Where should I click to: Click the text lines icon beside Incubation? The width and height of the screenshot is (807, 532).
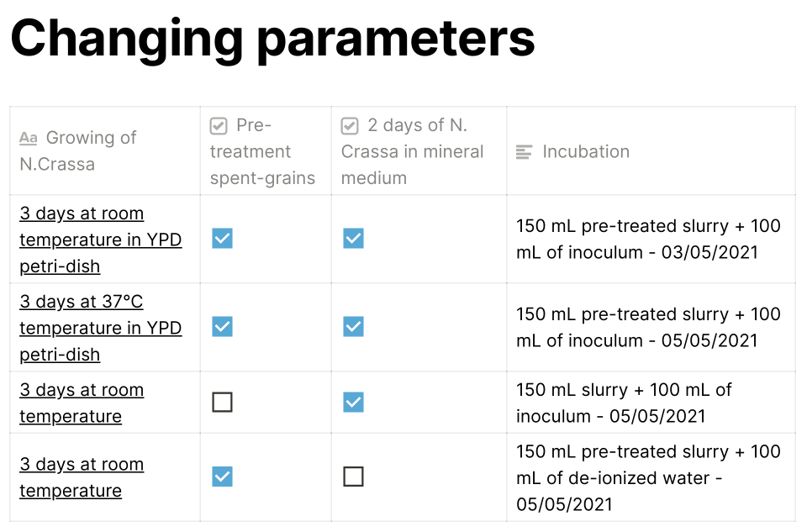[x=525, y=152]
